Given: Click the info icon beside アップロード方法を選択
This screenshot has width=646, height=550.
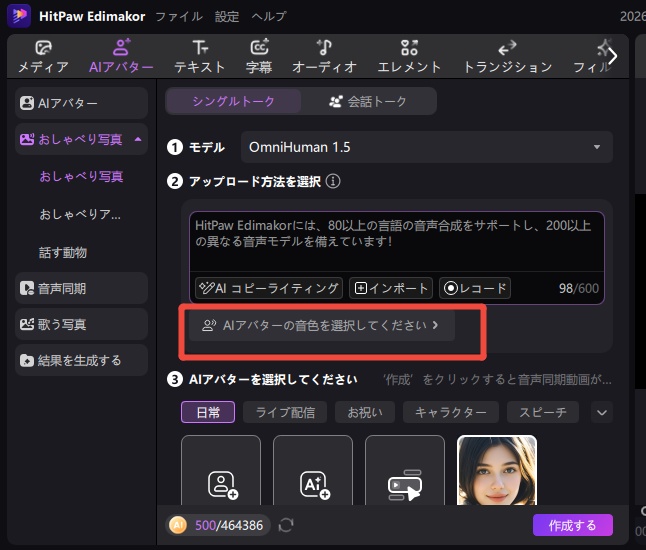Looking at the screenshot, I should 333,181.
